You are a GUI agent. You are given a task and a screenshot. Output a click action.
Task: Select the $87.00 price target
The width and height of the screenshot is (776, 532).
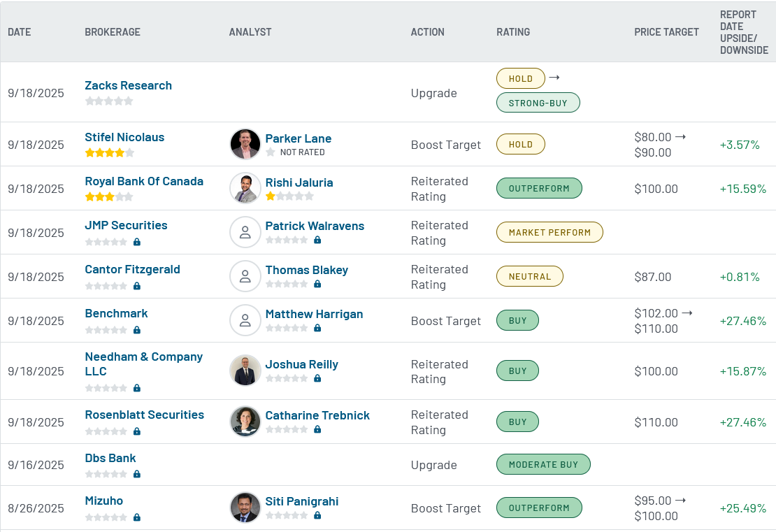pos(653,277)
